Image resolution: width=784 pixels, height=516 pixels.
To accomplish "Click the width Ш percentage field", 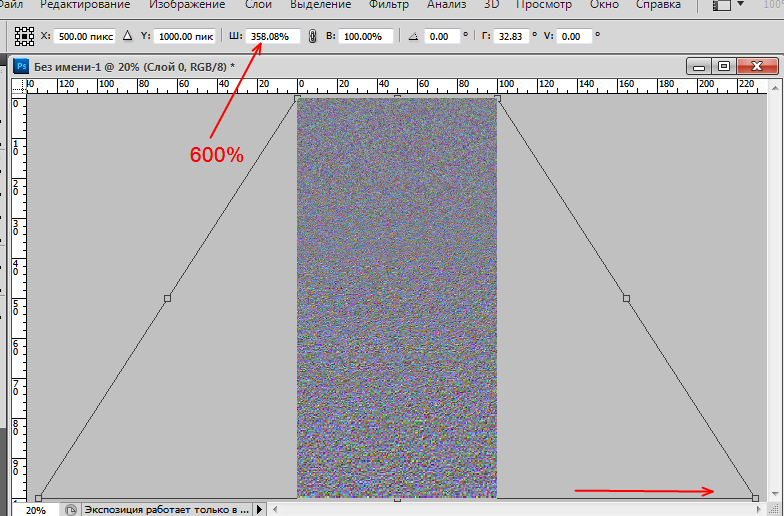I will pyautogui.click(x=272, y=36).
